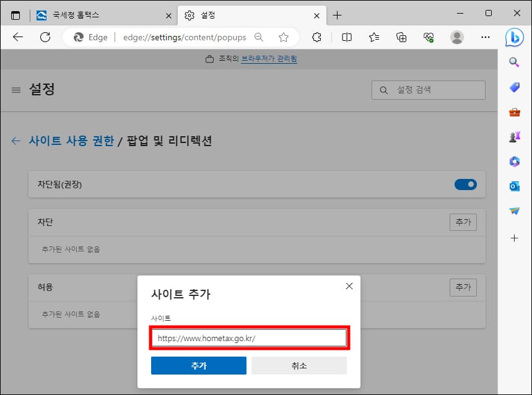Open the Extensions toolbar icon

click(316, 37)
